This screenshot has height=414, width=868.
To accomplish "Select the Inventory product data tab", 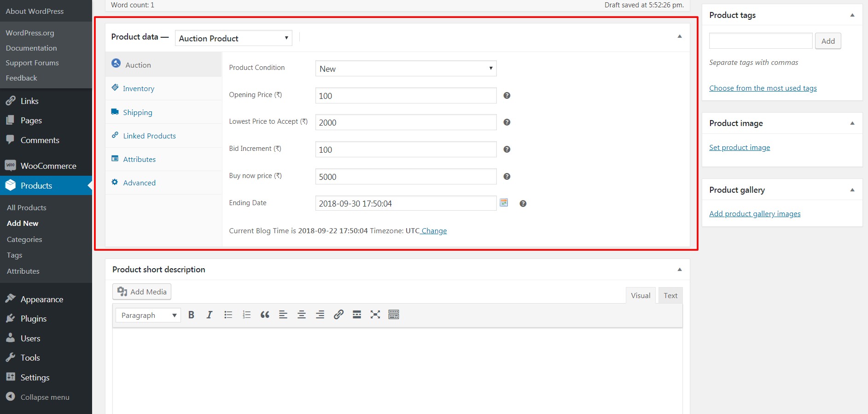I will 163,88.
